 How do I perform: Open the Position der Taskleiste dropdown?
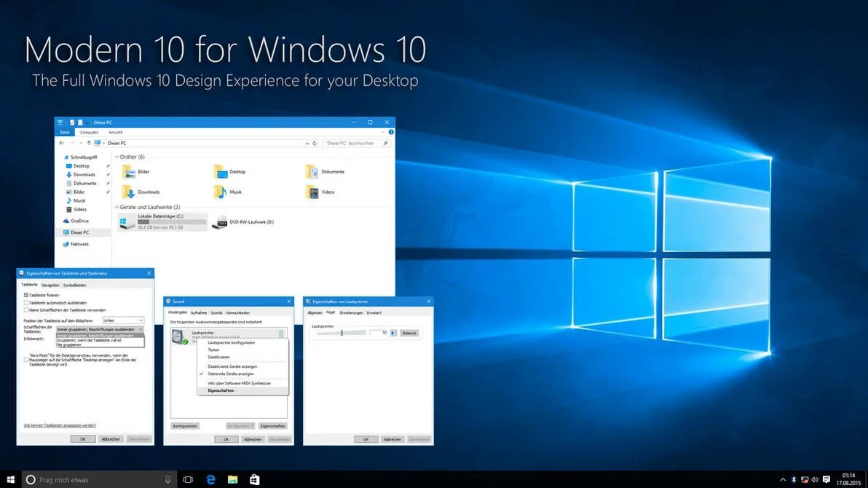tap(123, 320)
